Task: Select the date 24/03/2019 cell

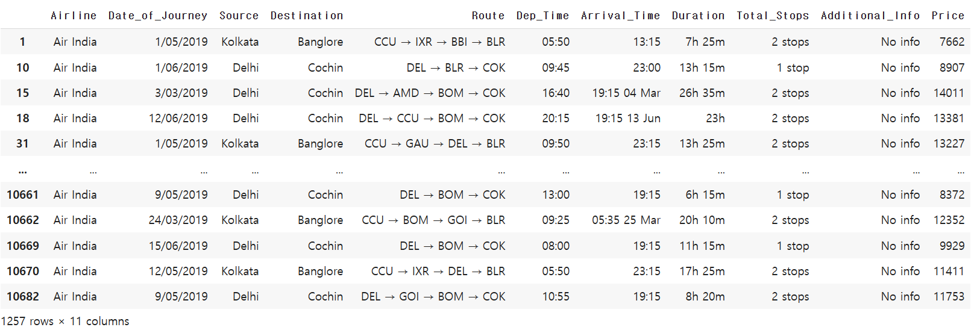Action: click(x=178, y=220)
